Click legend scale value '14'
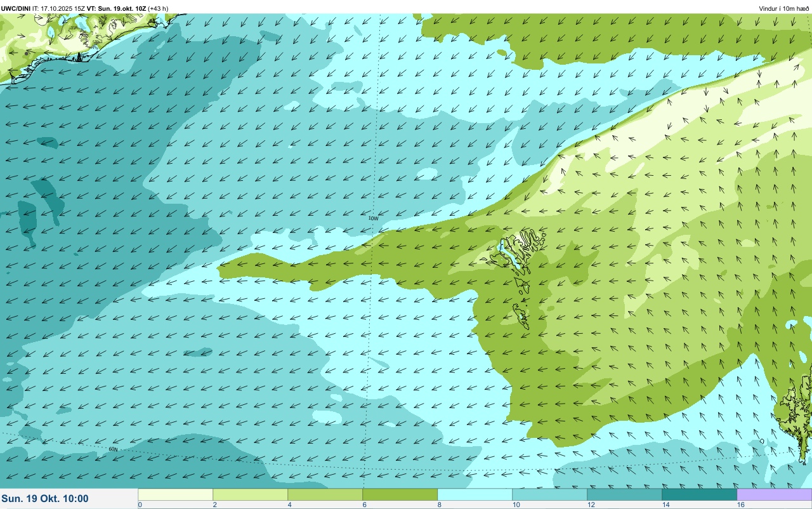Image resolution: width=812 pixels, height=509 pixels. [666, 505]
